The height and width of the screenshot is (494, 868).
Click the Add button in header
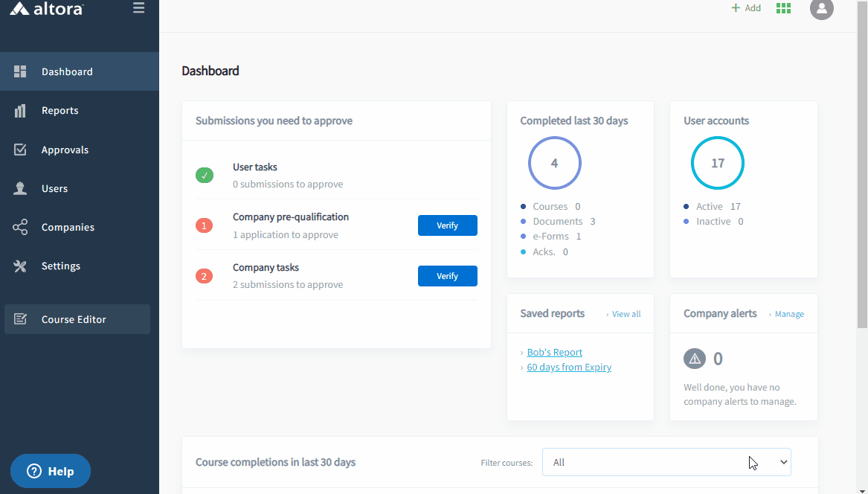click(746, 8)
